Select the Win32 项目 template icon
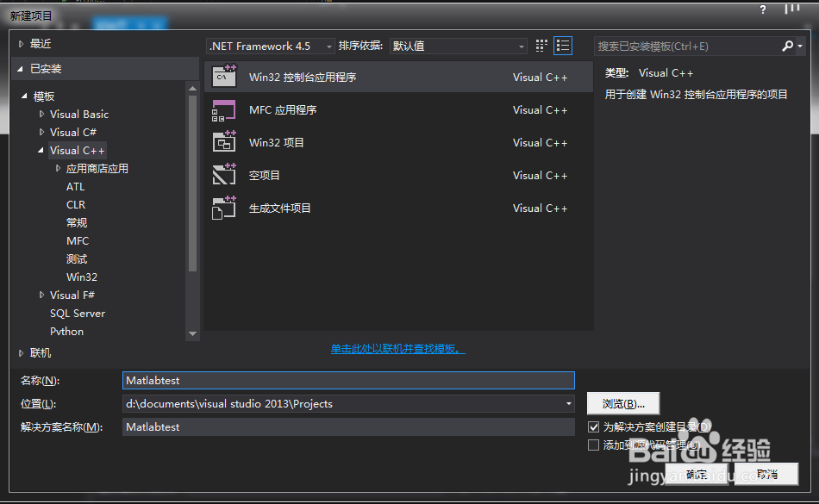 pos(223,142)
